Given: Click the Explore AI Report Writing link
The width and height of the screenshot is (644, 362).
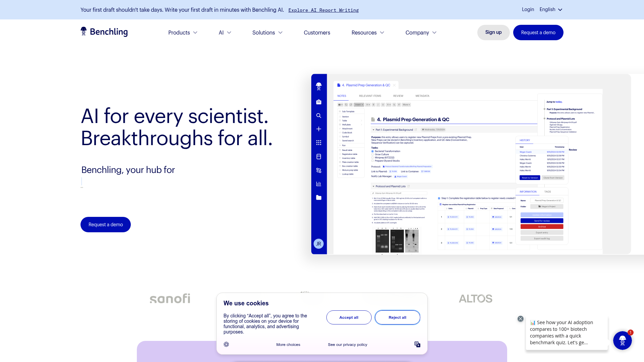Looking at the screenshot, I should pyautogui.click(x=323, y=10).
